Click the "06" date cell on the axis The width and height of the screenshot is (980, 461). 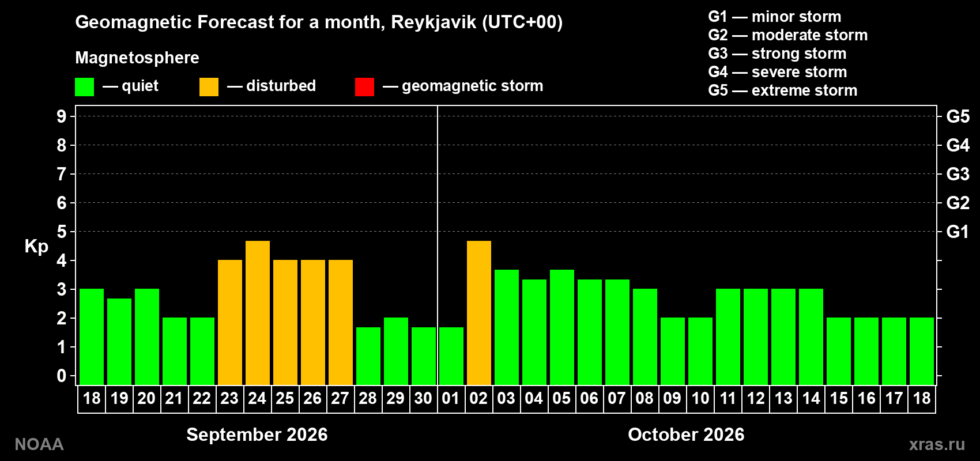[x=589, y=399]
